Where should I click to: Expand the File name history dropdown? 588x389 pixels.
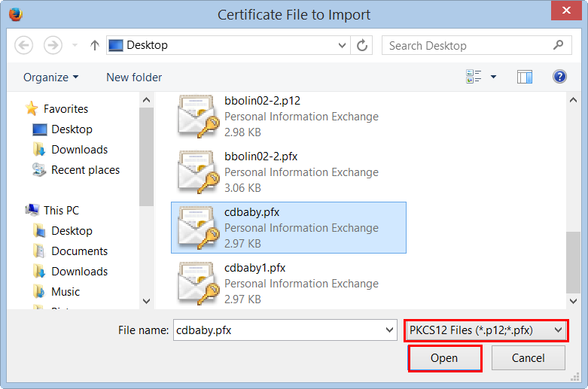pos(389,330)
